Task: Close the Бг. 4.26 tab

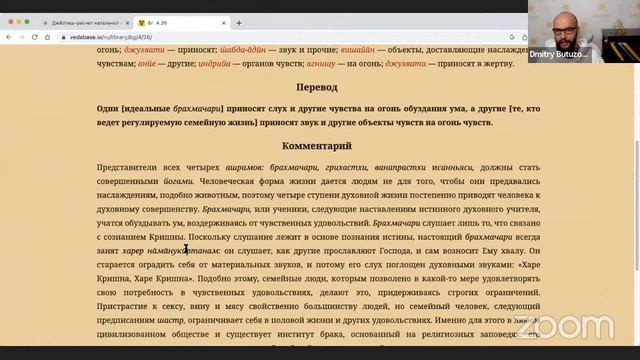Action: coord(224,23)
